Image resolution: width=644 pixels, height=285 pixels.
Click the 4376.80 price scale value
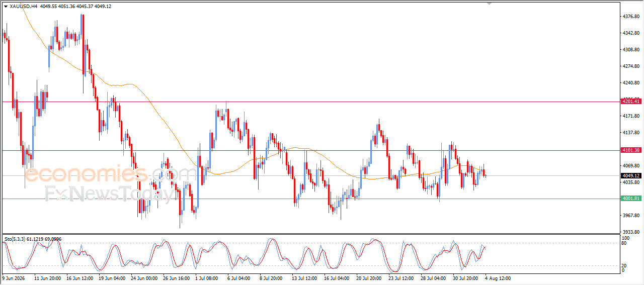tap(631, 17)
